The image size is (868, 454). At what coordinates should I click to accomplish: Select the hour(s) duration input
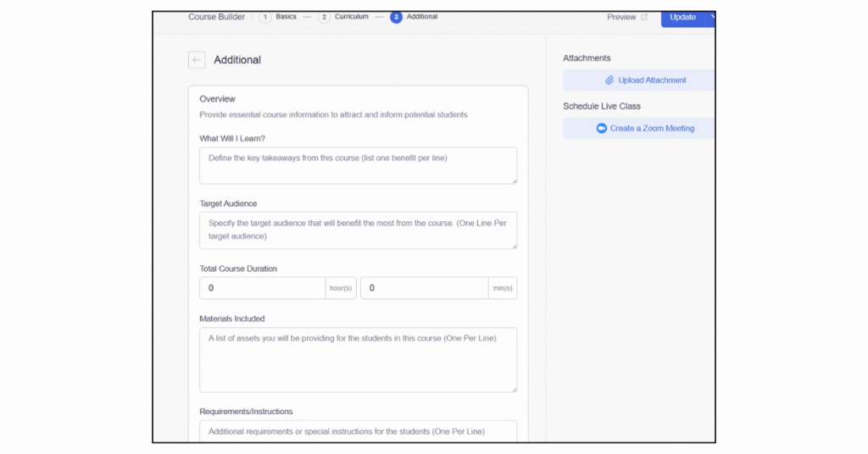pos(262,288)
